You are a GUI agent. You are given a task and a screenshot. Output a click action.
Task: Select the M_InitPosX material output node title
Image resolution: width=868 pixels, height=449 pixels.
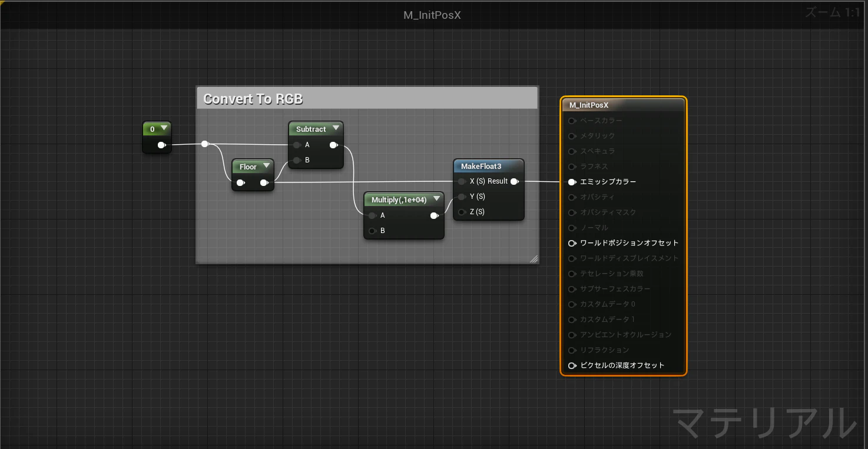(589, 105)
